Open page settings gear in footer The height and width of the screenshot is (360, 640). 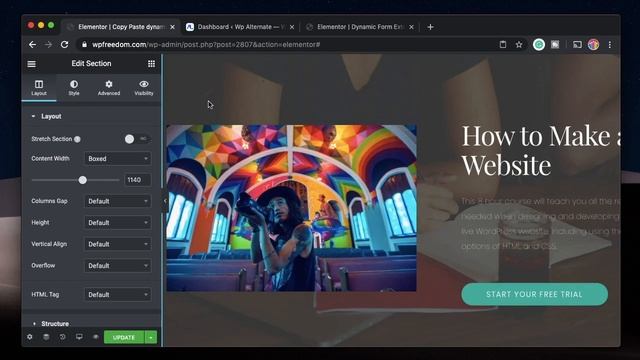click(x=30, y=337)
